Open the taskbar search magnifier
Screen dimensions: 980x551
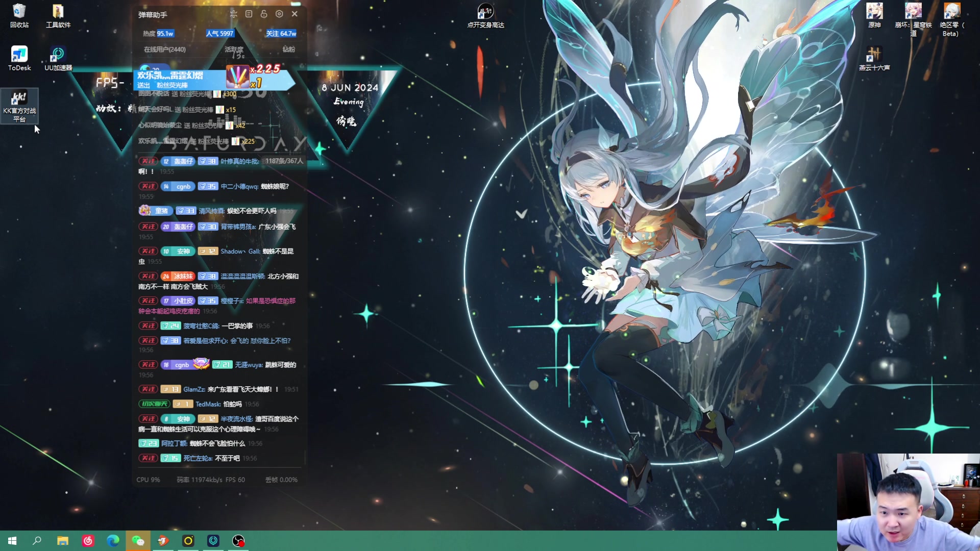(37, 541)
